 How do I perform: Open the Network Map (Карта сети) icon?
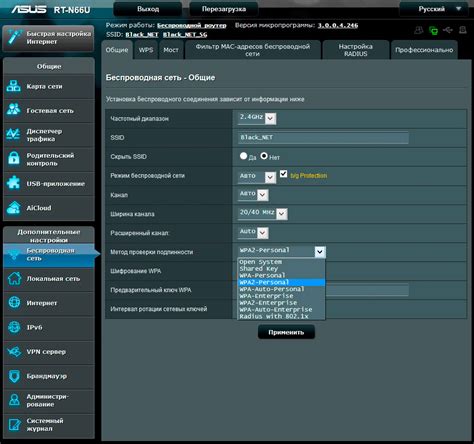coord(13,86)
